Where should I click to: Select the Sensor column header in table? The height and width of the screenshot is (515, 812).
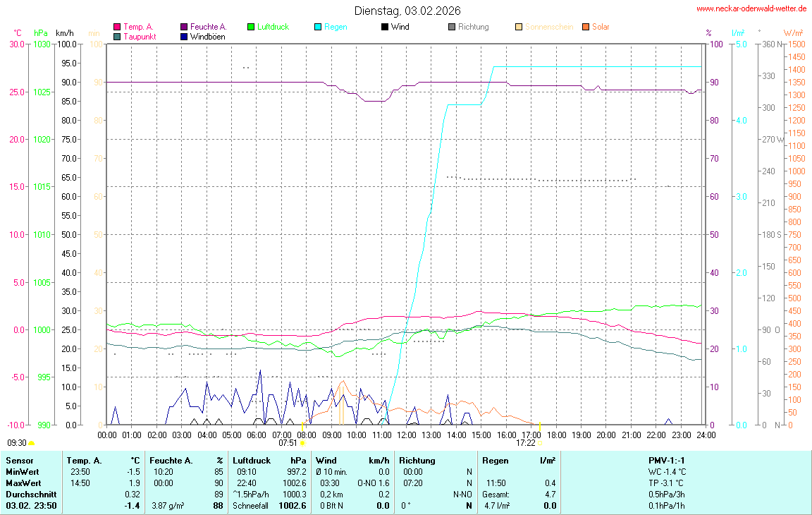(x=19, y=460)
